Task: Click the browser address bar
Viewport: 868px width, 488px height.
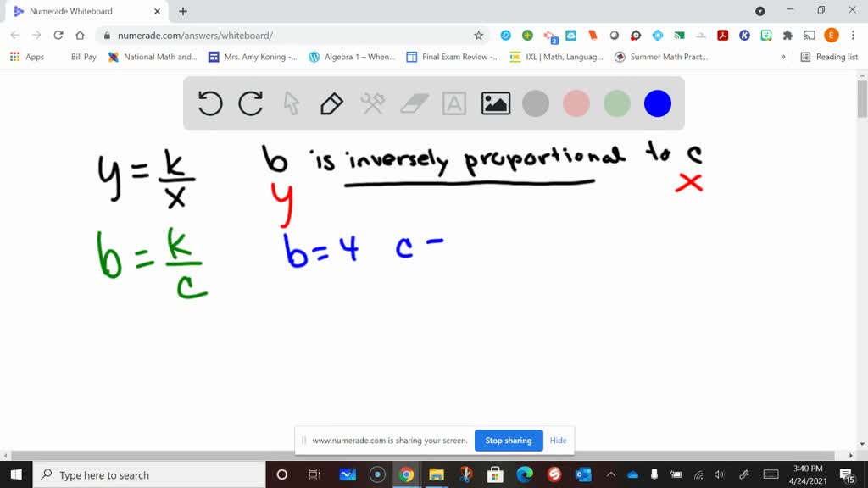Action: point(254,36)
